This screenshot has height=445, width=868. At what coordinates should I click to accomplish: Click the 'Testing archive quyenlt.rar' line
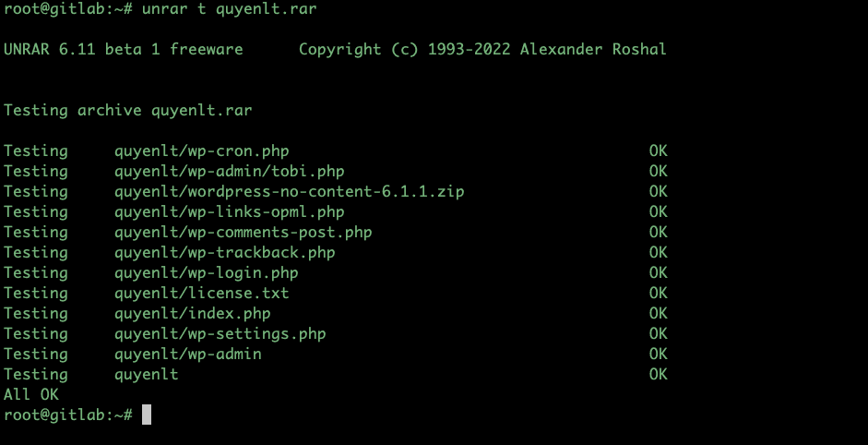pyautogui.click(x=128, y=110)
